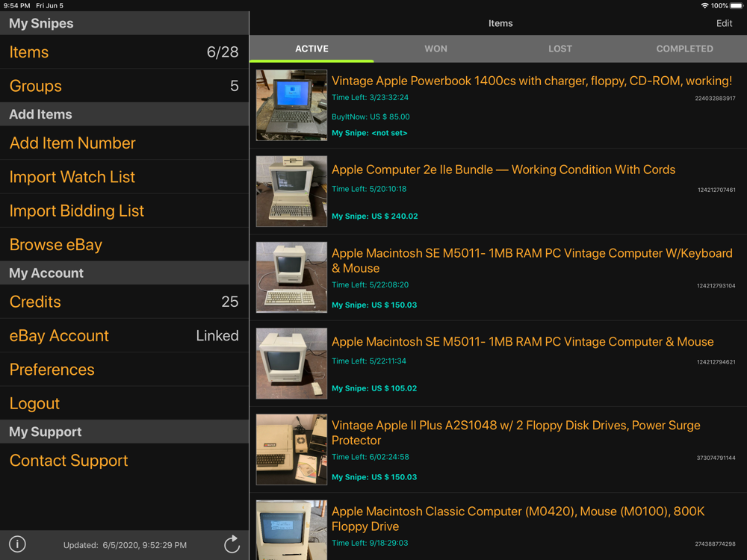This screenshot has width=747, height=560.
Task: Tap the Edit button
Action: pos(724,23)
